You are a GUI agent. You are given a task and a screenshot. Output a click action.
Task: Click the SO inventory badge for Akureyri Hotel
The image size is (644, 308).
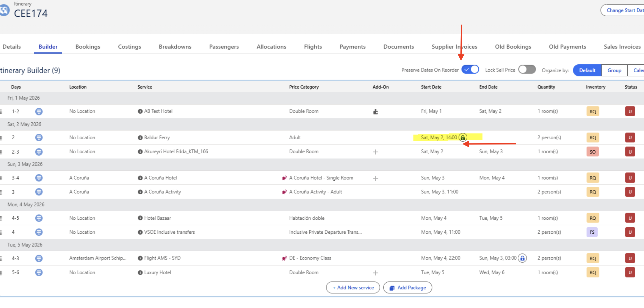pos(593,152)
